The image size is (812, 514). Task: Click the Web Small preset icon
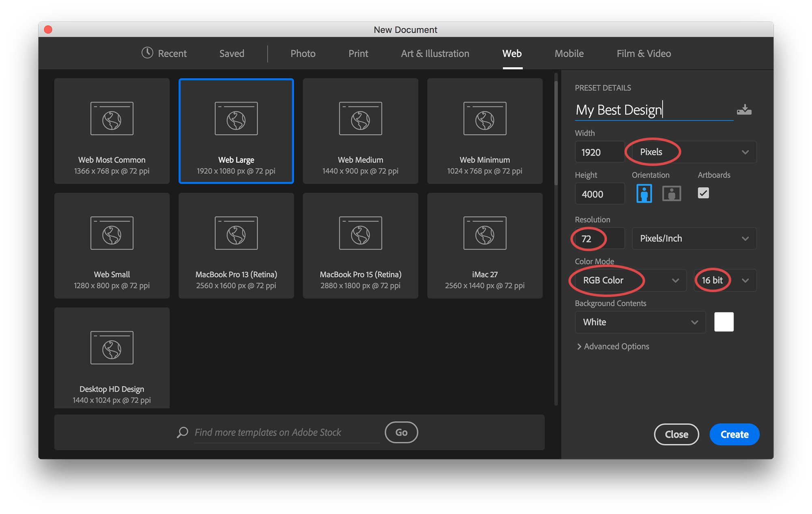click(112, 233)
